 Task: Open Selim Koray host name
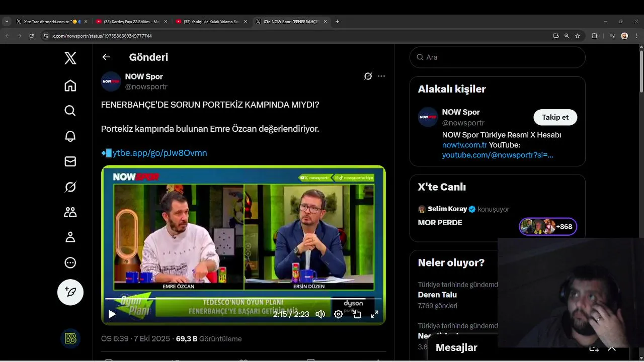(x=447, y=209)
